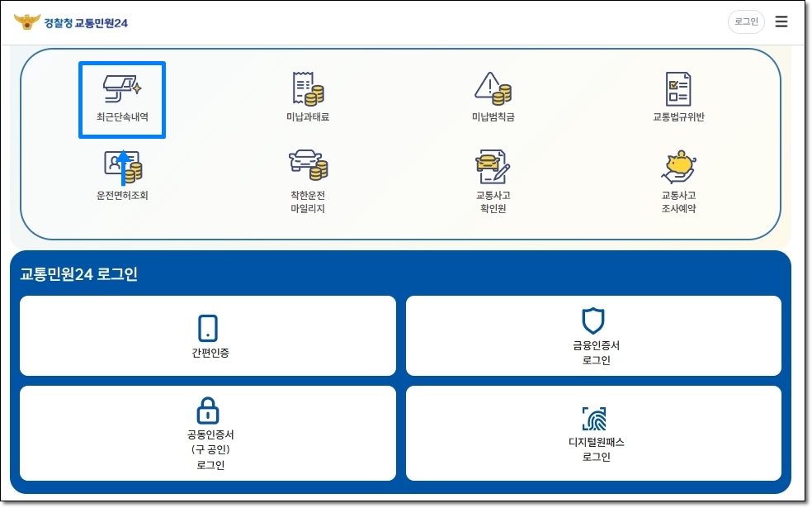Image resolution: width=812 pixels, height=508 pixels.
Task: Open 미납과태료 receipt and coins icon
Action: pos(308,88)
